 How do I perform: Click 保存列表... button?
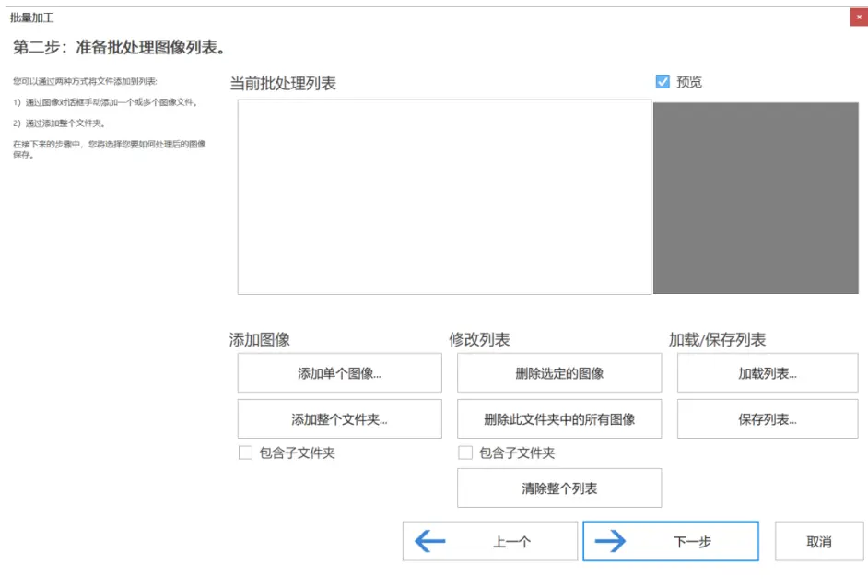pyautogui.click(x=768, y=419)
